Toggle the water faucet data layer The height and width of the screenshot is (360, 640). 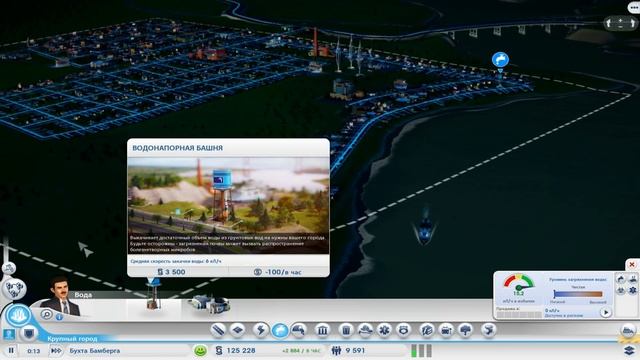621,279
